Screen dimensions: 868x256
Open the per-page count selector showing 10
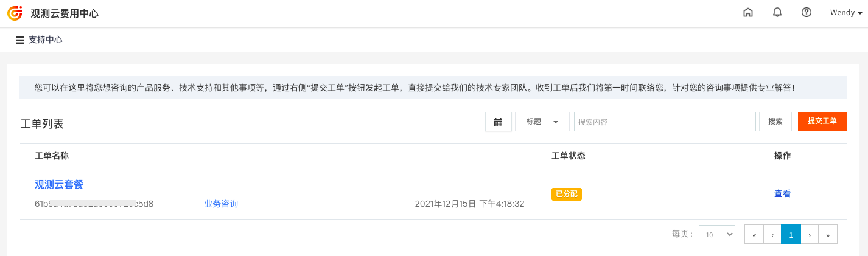pos(717,234)
